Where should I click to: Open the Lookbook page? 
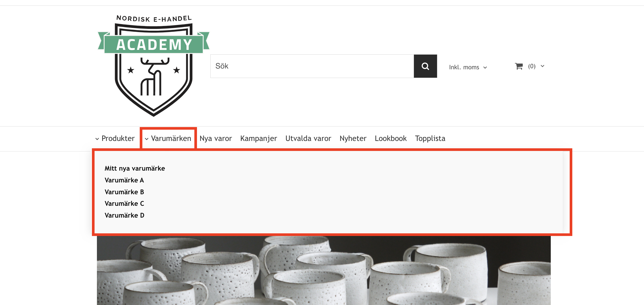coord(391,138)
